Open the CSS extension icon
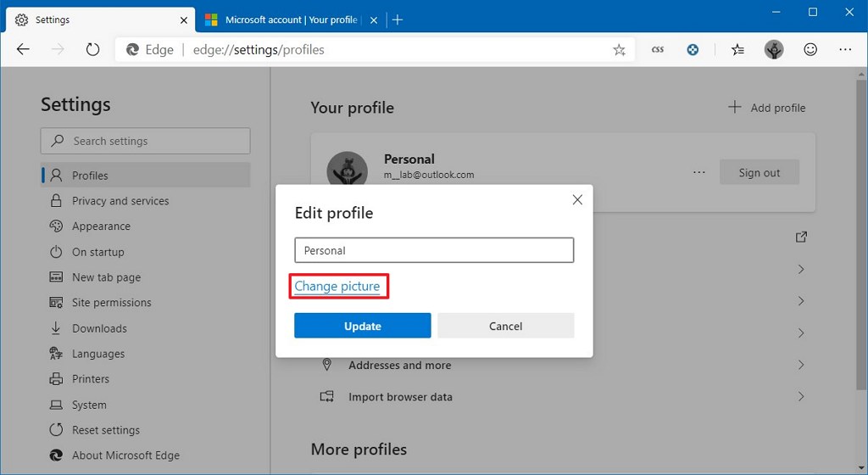Image resolution: width=868 pixels, height=475 pixels. (x=657, y=49)
